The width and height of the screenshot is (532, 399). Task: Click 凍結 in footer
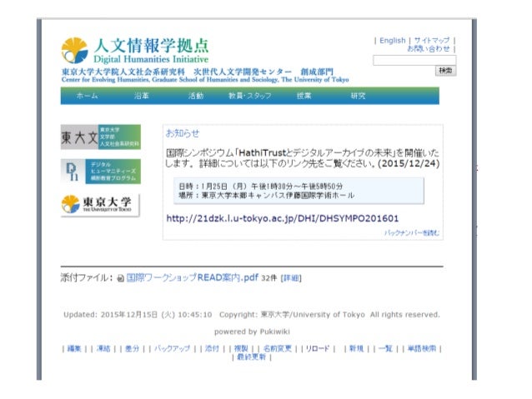103,348
